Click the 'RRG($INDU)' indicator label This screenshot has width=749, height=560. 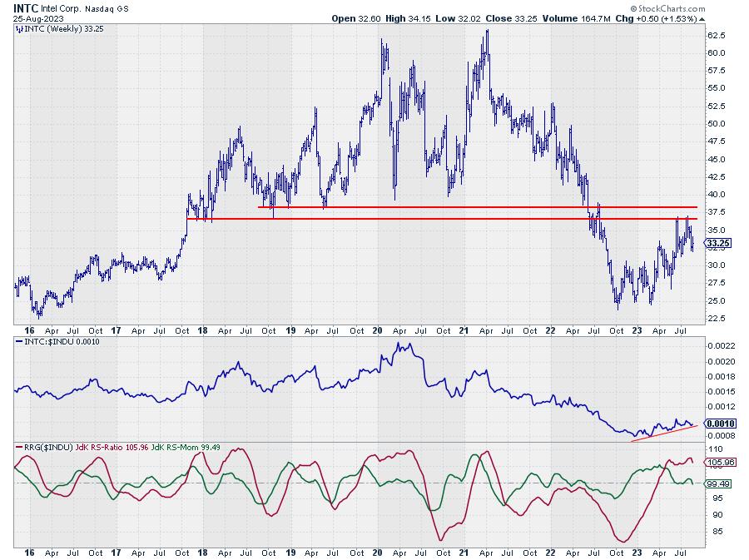click(x=48, y=448)
